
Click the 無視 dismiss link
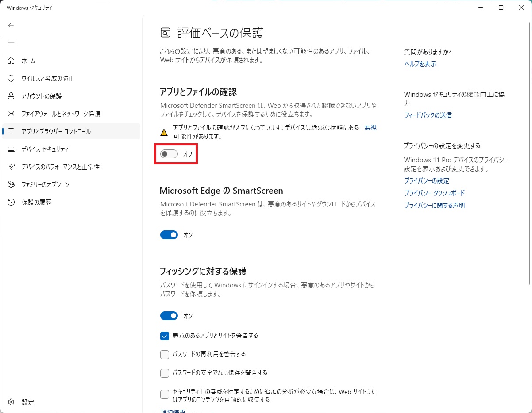(x=370, y=127)
